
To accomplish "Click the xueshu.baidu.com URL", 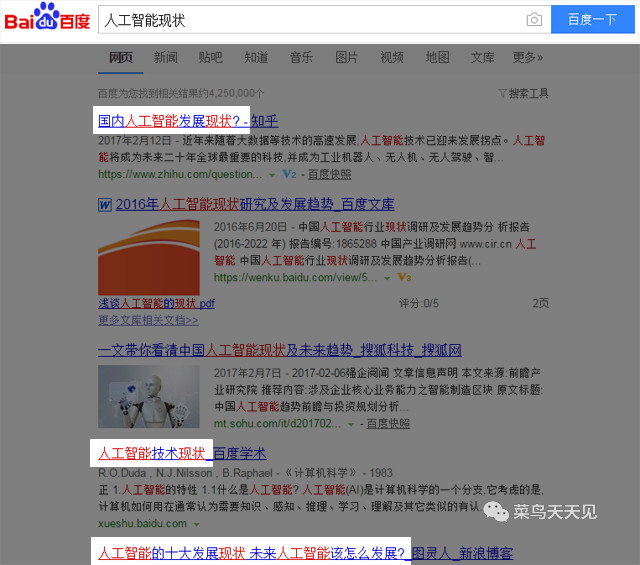I will pos(142,523).
